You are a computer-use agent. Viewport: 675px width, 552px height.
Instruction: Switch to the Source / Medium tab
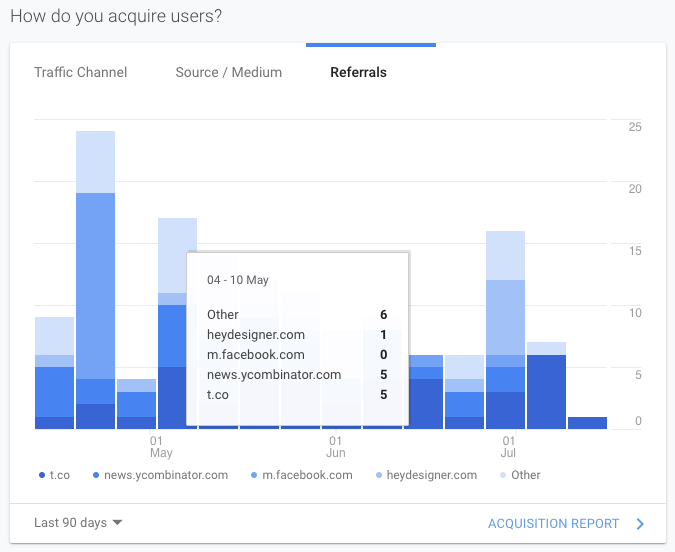pyautogui.click(x=229, y=72)
